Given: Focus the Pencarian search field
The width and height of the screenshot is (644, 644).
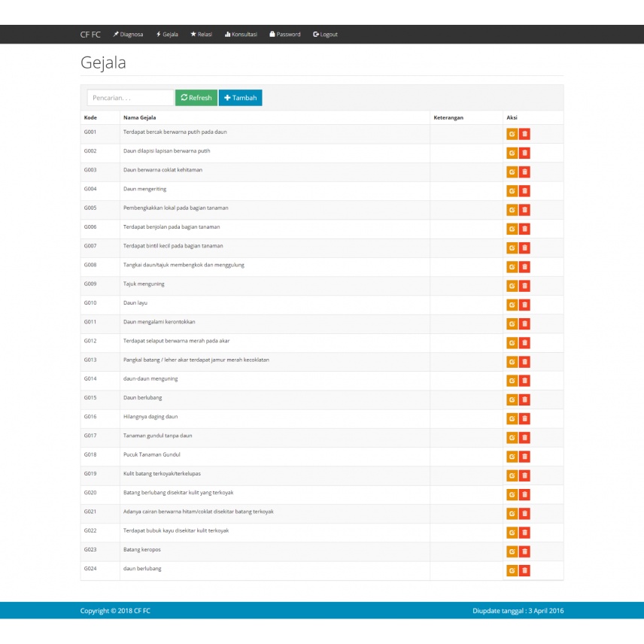Looking at the screenshot, I should click(130, 98).
